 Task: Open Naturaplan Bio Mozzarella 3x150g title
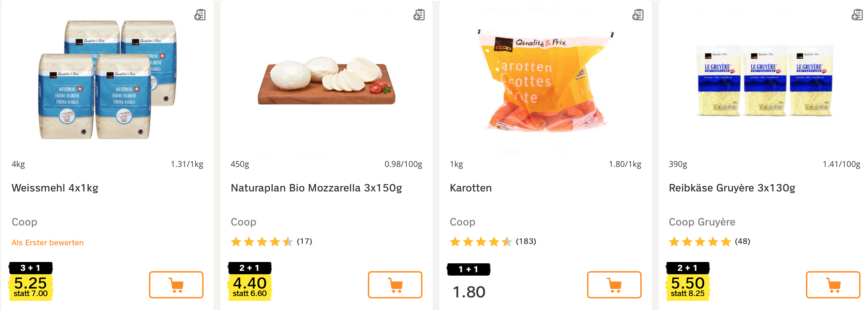tap(316, 188)
